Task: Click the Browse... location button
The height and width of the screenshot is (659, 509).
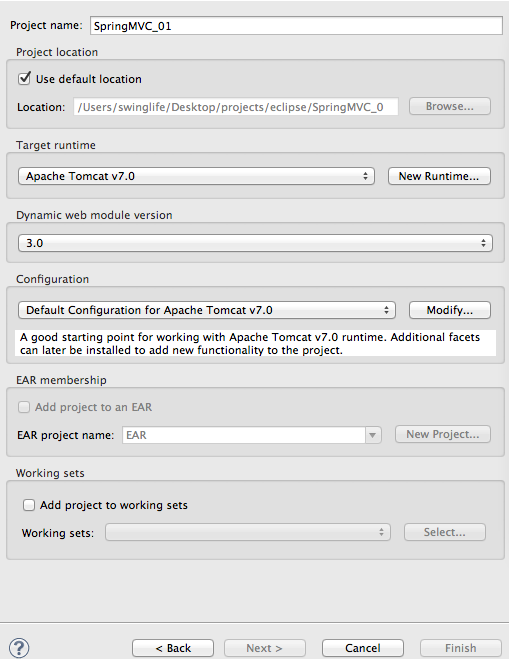Action: point(450,106)
